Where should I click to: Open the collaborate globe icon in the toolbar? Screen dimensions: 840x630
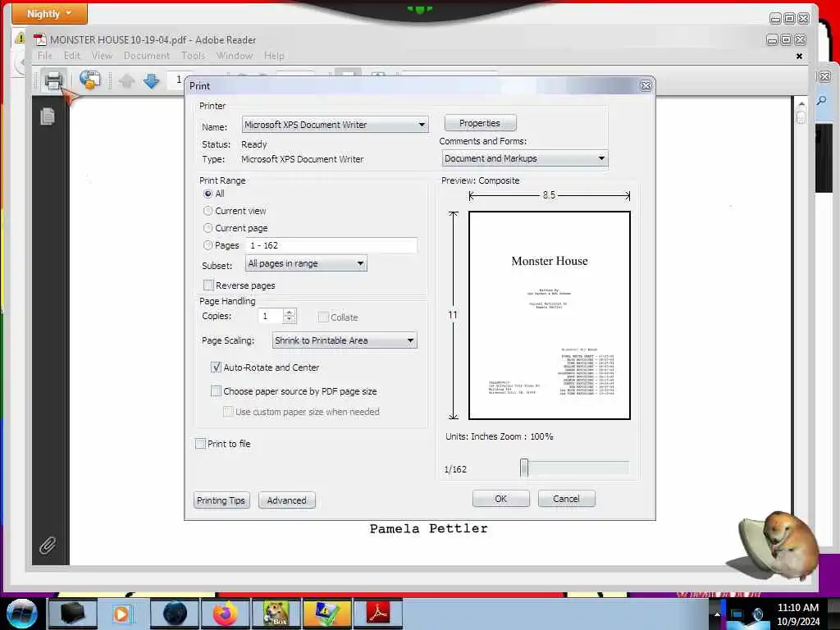(90, 80)
